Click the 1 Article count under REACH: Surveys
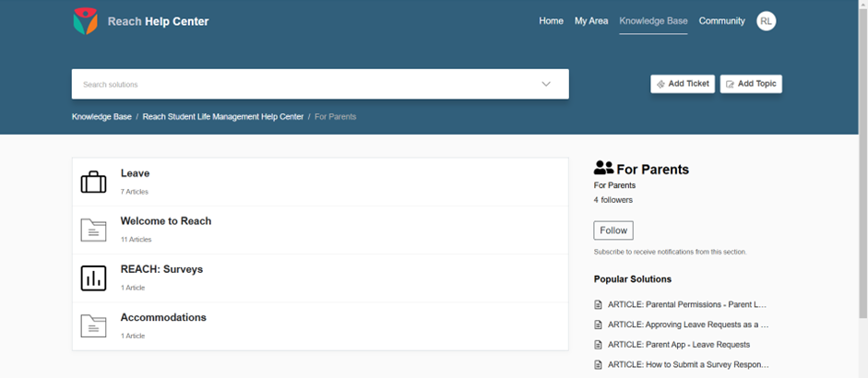868x378 pixels. 133,289
